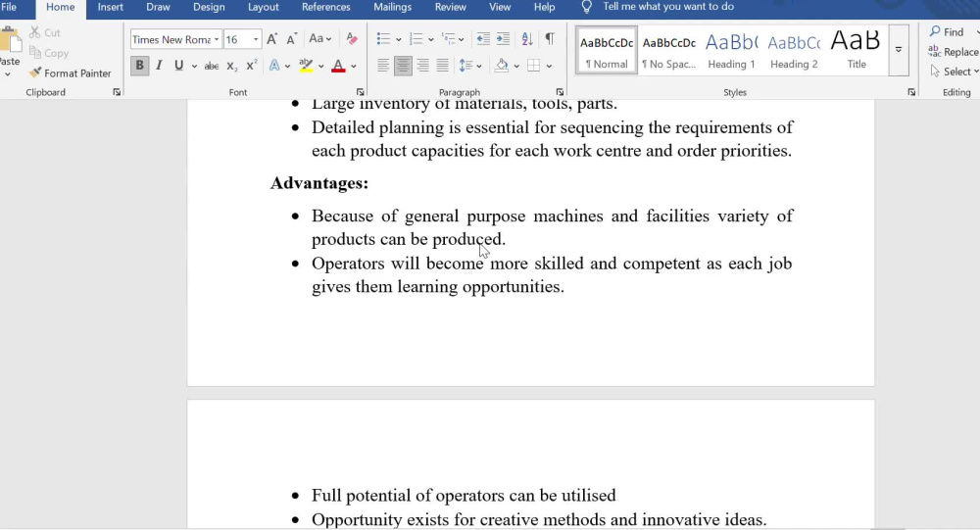Open the Change Case dropdown
Image resolution: width=980 pixels, height=530 pixels.
coord(320,39)
